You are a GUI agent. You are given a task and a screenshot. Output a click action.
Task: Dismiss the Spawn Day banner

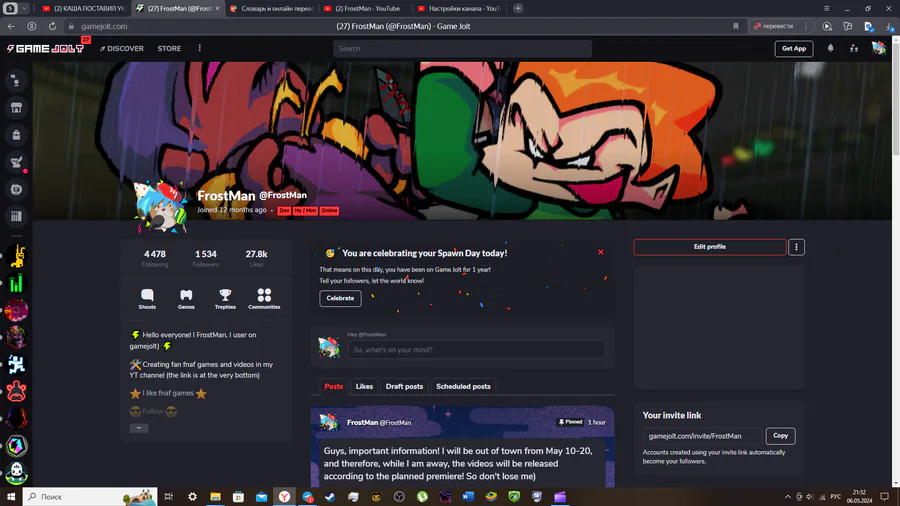tap(600, 252)
